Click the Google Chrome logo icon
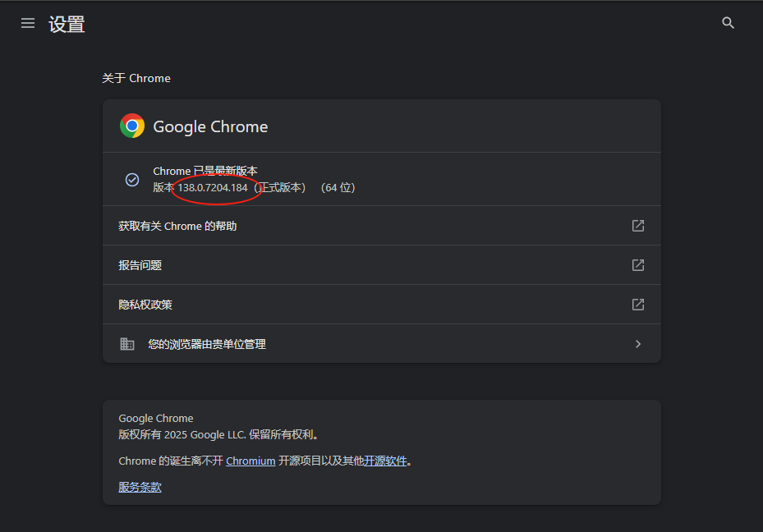 click(132, 126)
